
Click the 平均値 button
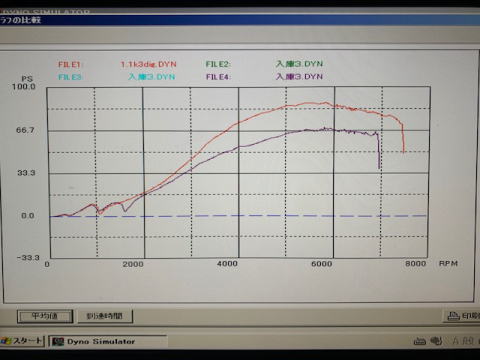[x=45, y=316]
